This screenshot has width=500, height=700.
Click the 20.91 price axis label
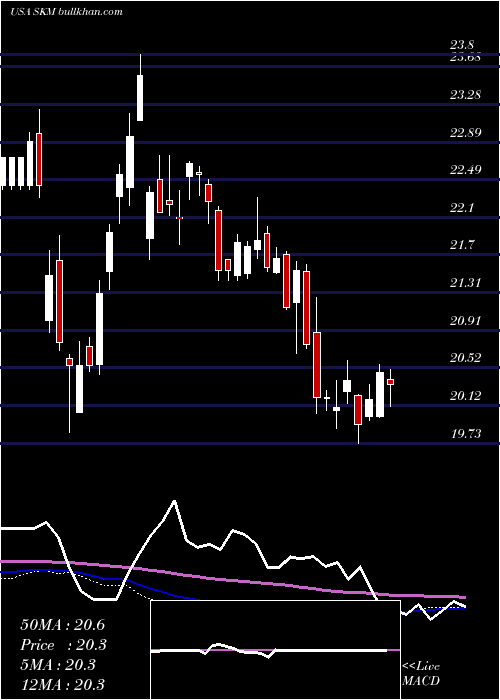pos(466,321)
